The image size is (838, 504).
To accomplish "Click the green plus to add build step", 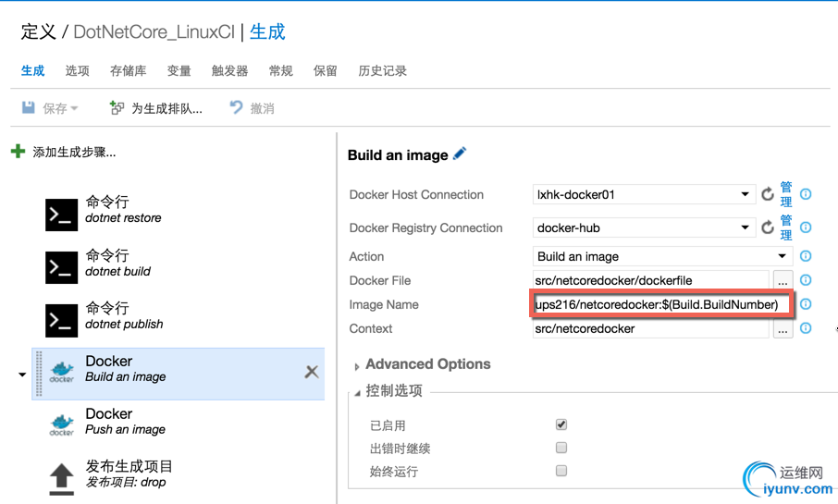I will (x=18, y=152).
